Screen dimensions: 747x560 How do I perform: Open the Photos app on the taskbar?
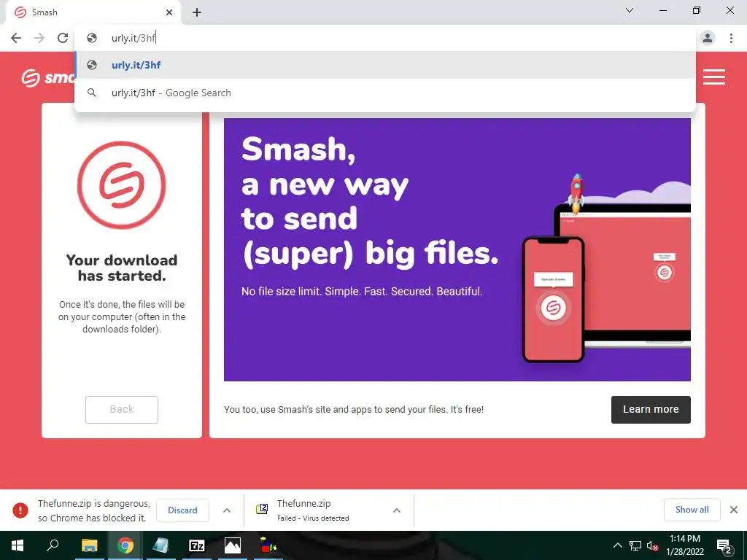pyautogui.click(x=233, y=545)
